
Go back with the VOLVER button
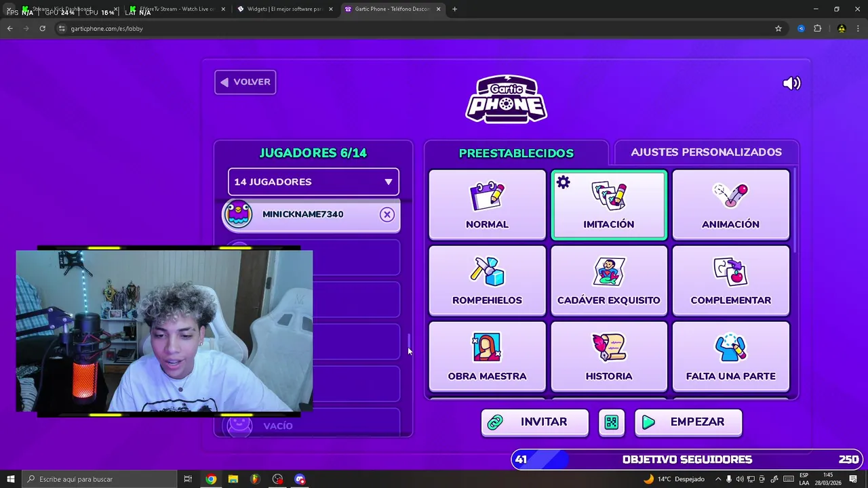[x=245, y=82]
